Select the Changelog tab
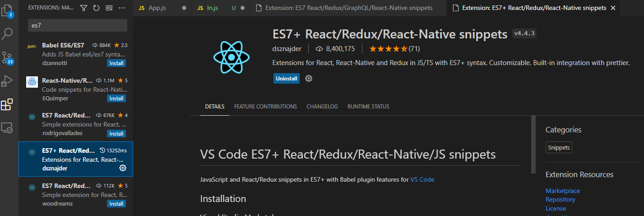The image size is (644, 216). (x=322, y=107)
